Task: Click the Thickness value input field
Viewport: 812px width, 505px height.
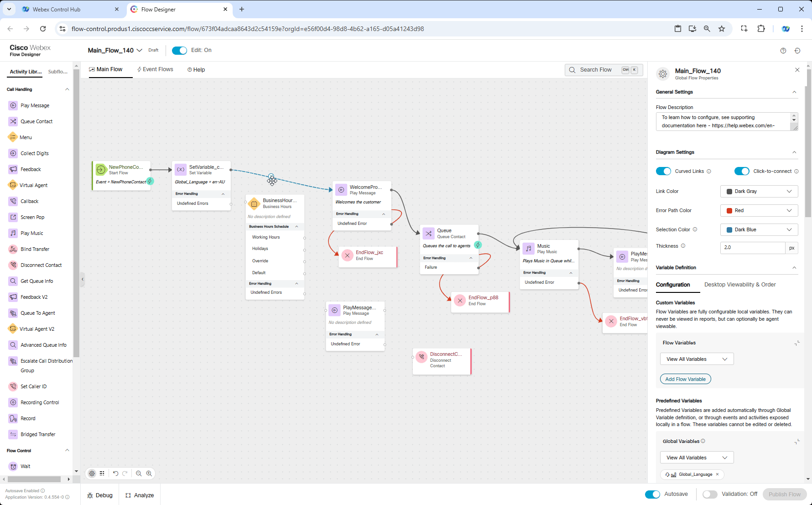Action: tap(753, 248)
